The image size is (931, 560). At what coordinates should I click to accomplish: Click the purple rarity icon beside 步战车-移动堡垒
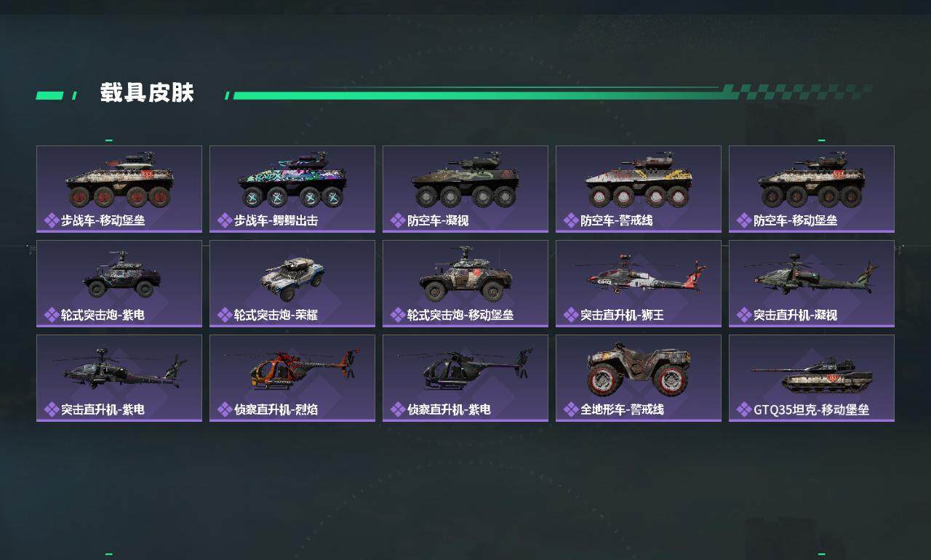[x=52, y=220]
